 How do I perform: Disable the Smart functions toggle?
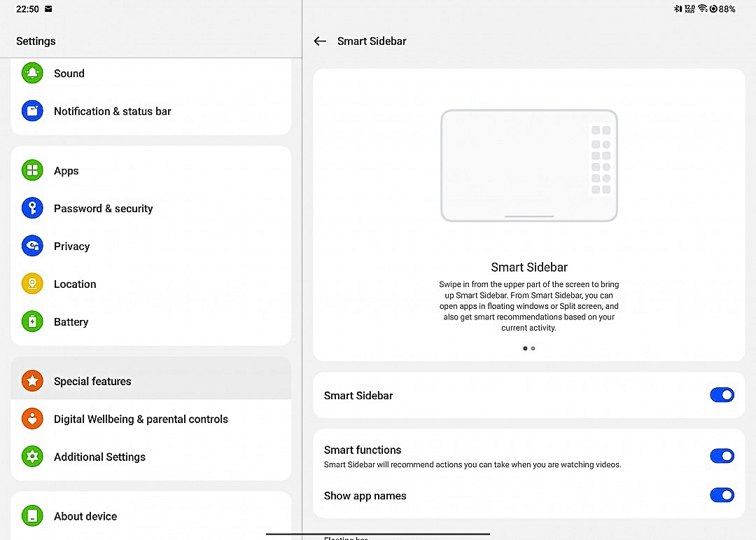[x=722, y=456]
